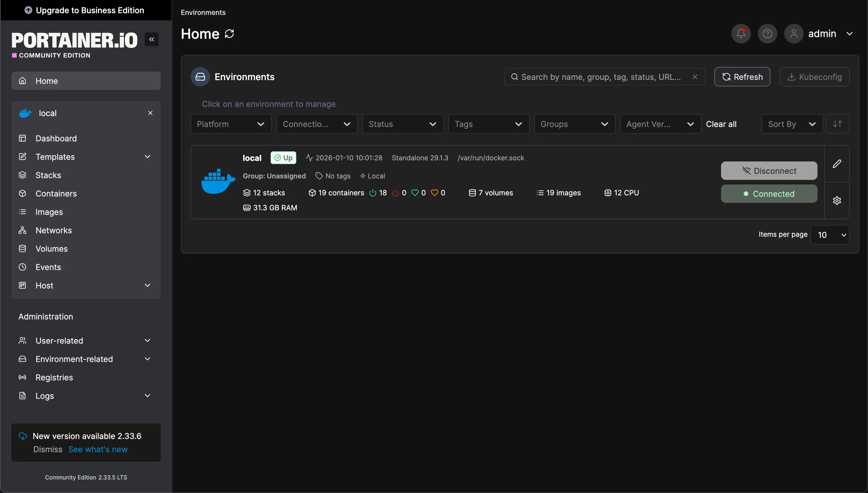The height and width of the screenshot is (493, 868).
Task: Expand the Templates sidebar section
Action: (148, 156)
